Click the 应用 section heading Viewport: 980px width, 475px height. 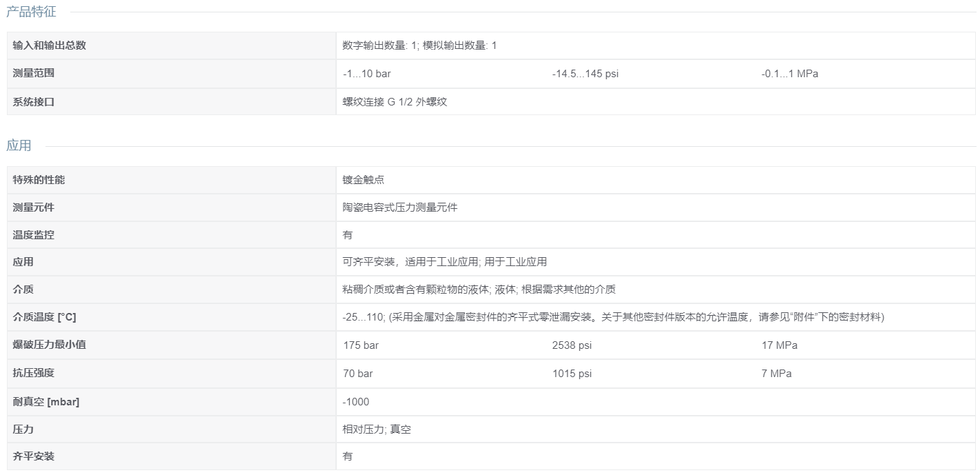pos(19,145)
